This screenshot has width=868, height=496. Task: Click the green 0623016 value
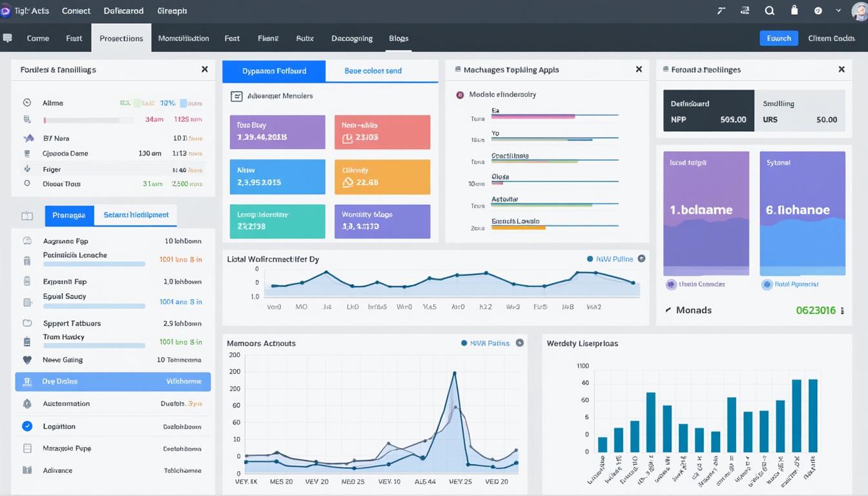[x=816, y=311]
